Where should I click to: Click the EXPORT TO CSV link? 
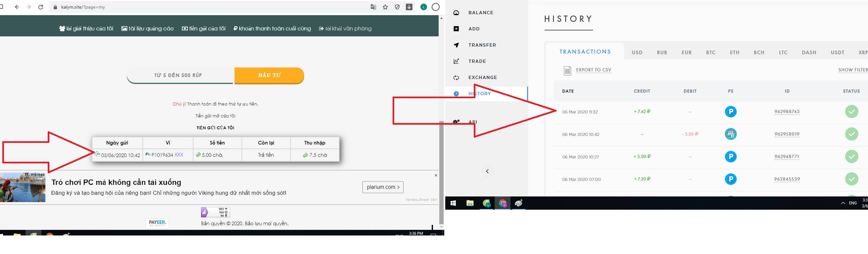point(594,70)
